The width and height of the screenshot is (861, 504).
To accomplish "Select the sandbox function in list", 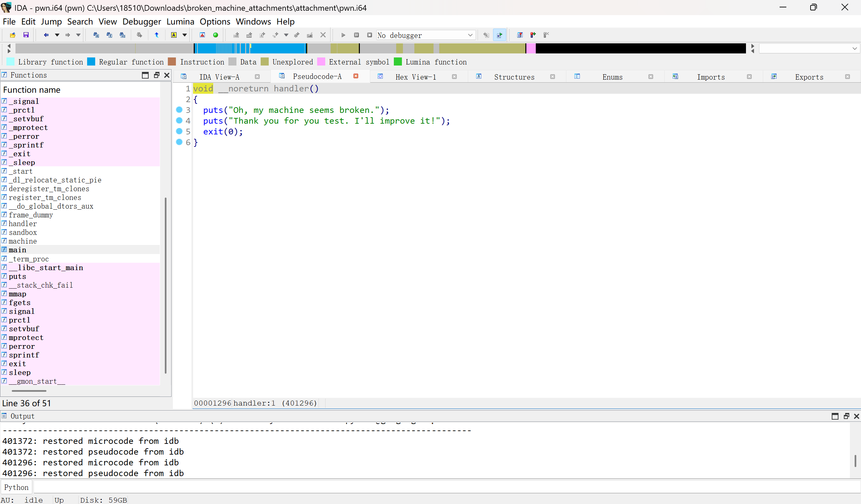I will click(x=23, y=233).
